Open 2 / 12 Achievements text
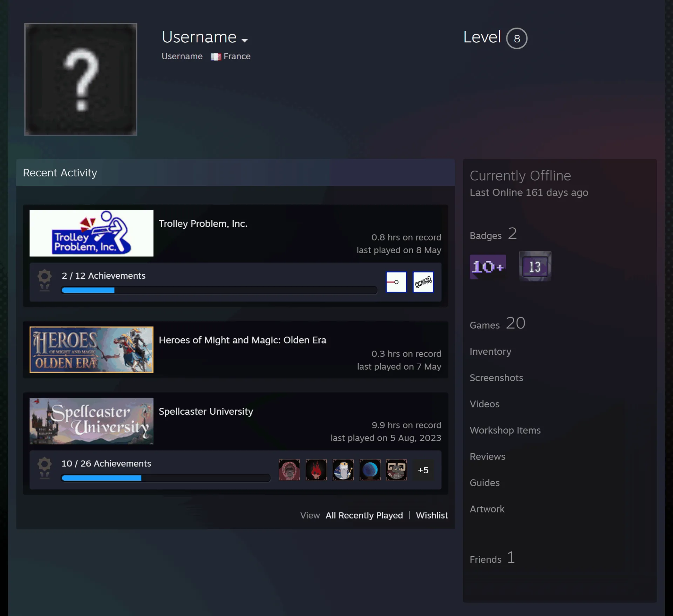 (x=103, y=276)
